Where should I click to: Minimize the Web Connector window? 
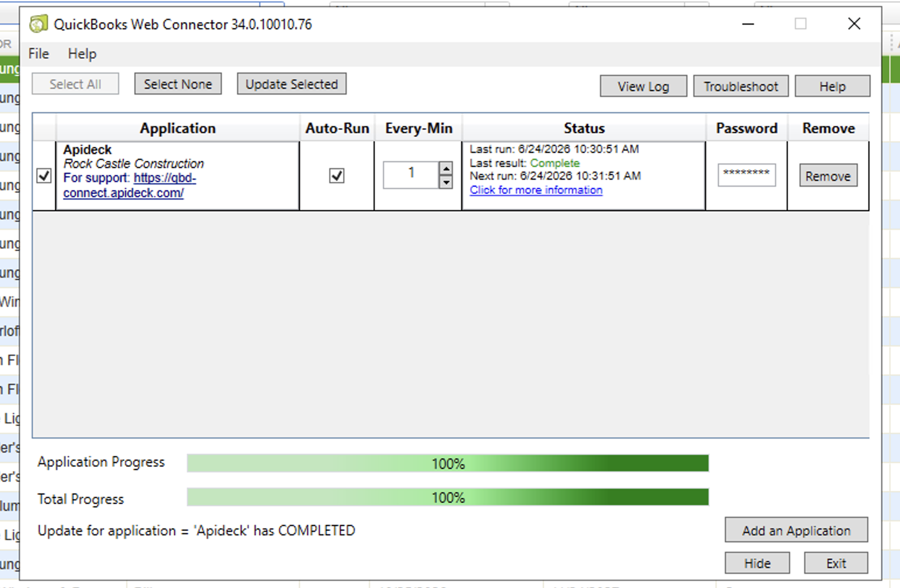point(748,24)
